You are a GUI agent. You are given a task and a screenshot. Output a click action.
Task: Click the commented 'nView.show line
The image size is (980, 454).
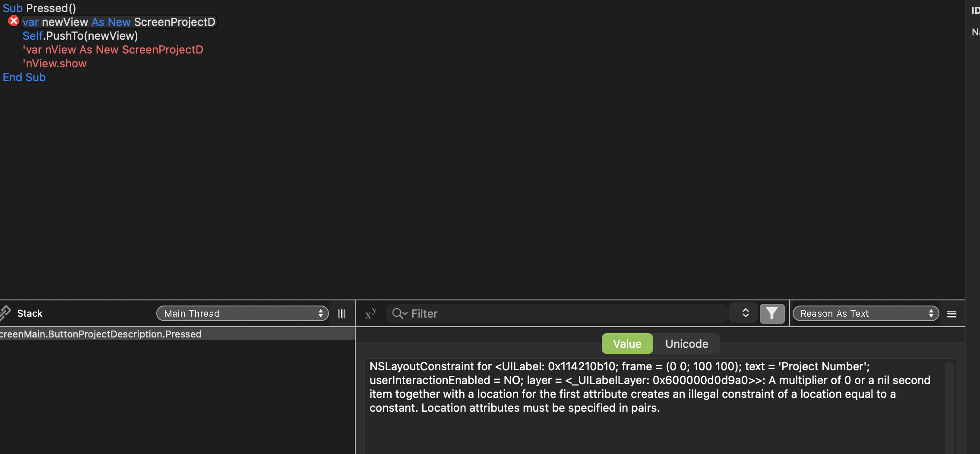point(54,63)
